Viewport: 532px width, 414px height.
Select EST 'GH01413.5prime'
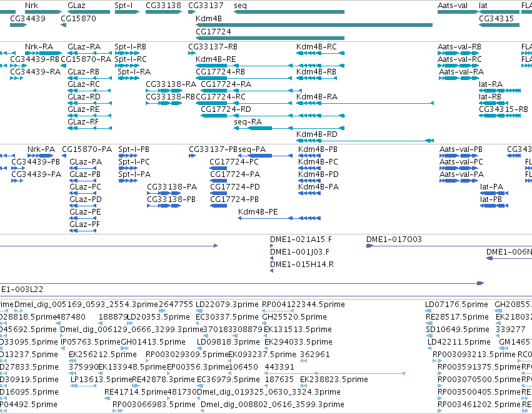pyautogui.click(x=153, y=342)
